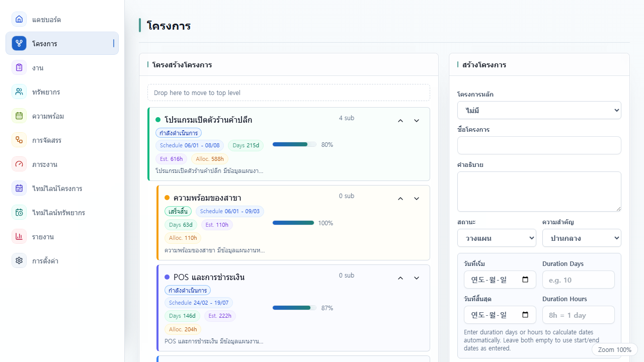Screen dimensions: 644x362
Task: Click the Days 146d tag
Action: pyautogui.click(x=182, y=316)
